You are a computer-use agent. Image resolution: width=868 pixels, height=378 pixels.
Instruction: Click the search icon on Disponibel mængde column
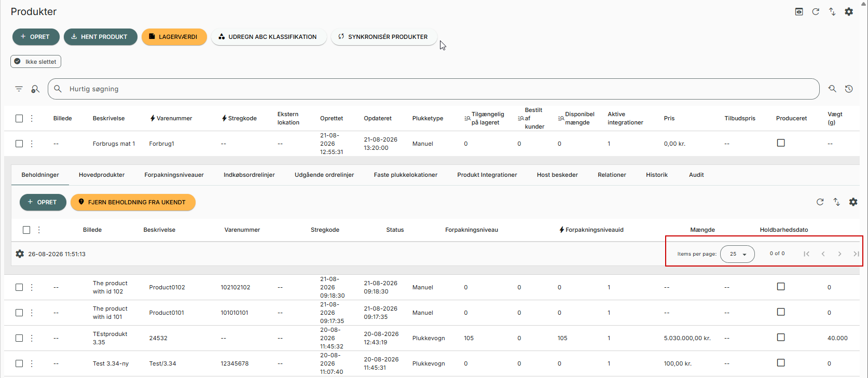561,118
